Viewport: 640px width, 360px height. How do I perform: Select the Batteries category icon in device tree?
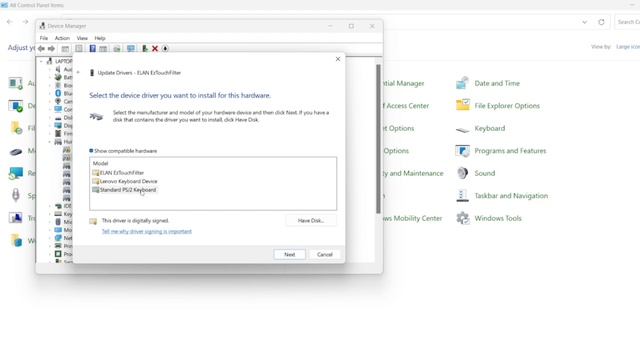58,77
